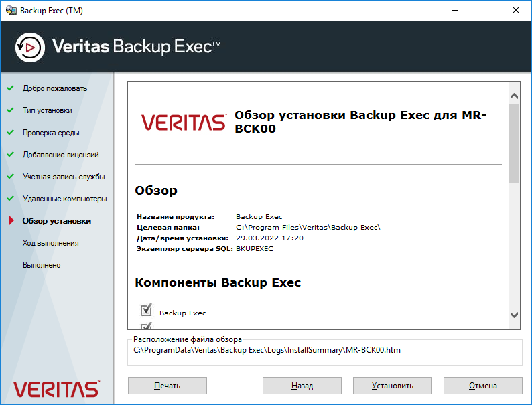Viewport: 532px width, 405px height.
Task: Click the red VERITAS logo in the summary
Action: (184, 123)
